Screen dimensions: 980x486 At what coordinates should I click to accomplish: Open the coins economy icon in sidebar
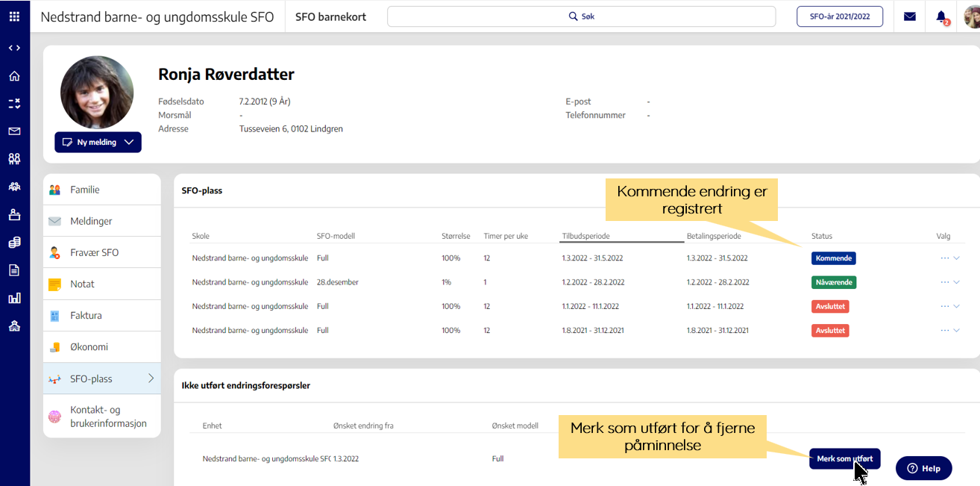click(14, 242)
